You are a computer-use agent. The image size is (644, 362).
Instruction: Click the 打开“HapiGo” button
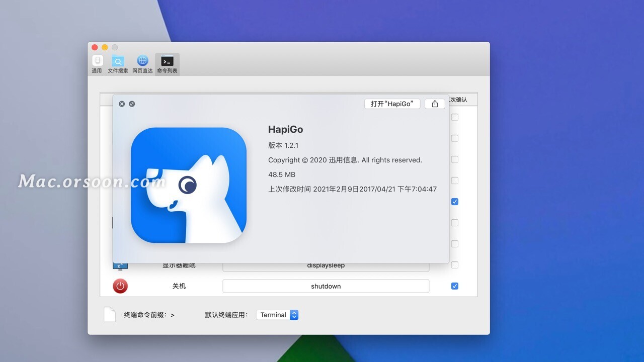[x=392, y=104]
